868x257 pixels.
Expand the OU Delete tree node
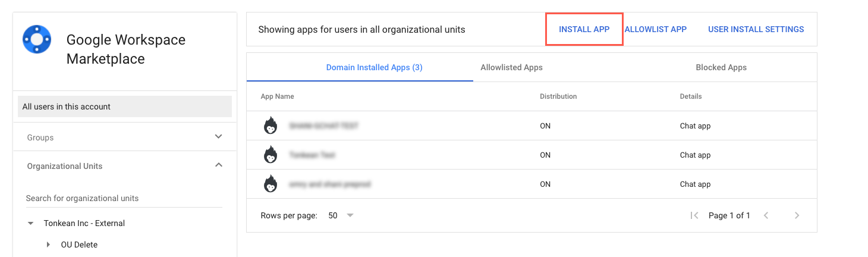click(x=48, y=245)
